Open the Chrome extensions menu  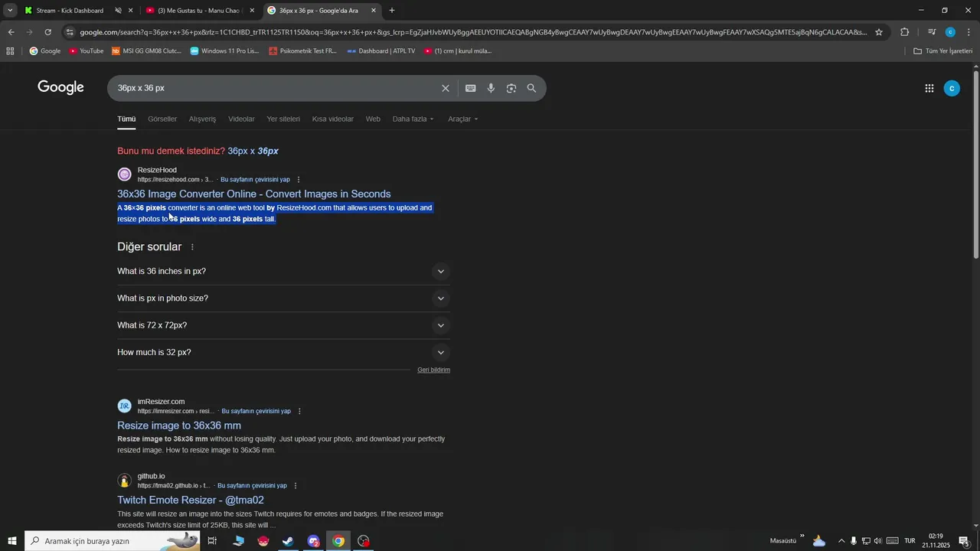tap(905, 32)
